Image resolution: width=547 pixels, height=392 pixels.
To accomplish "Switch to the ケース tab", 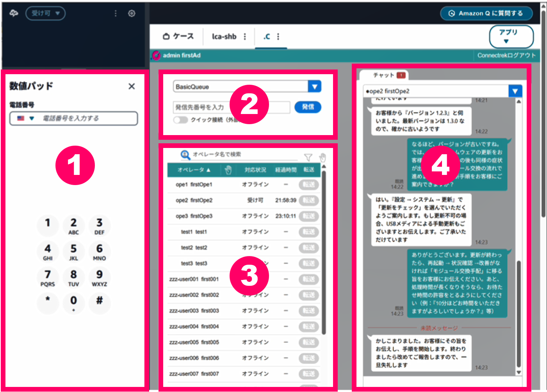I will (178, 36).
